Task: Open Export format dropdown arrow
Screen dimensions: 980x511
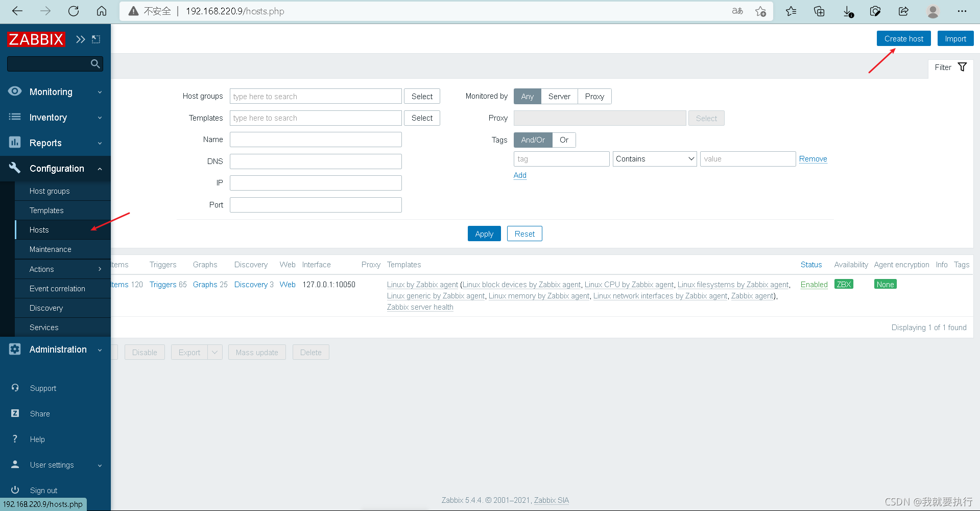Action: tap(215, 352)
